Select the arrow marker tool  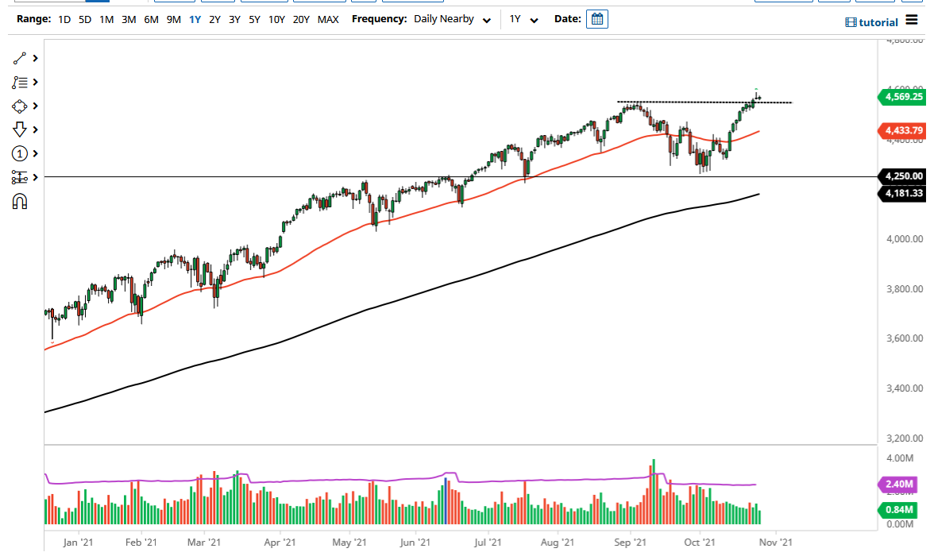click(x=19, y=129)
